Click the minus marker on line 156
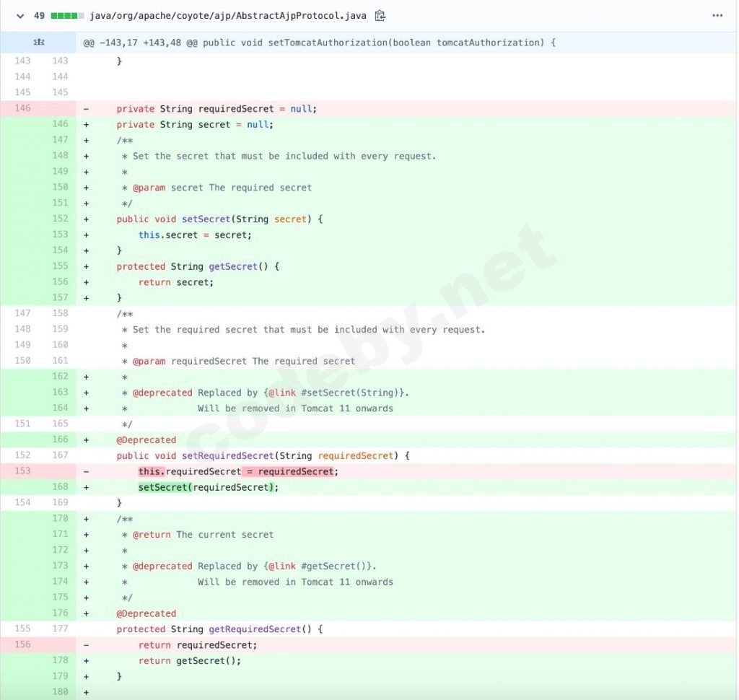 coord(87,645)
